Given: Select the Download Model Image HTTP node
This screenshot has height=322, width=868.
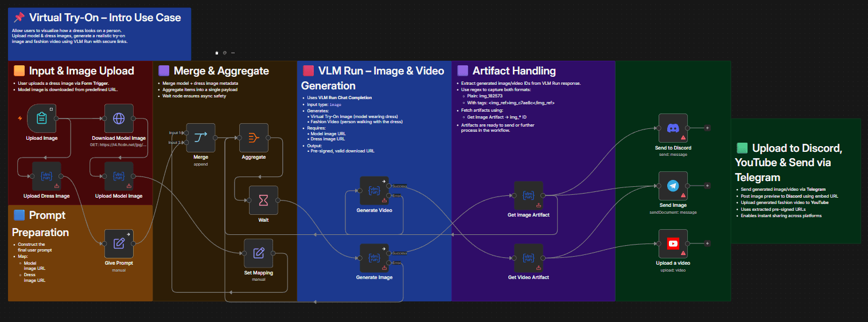Looking at the screenshot, I should tap(119, 118).
